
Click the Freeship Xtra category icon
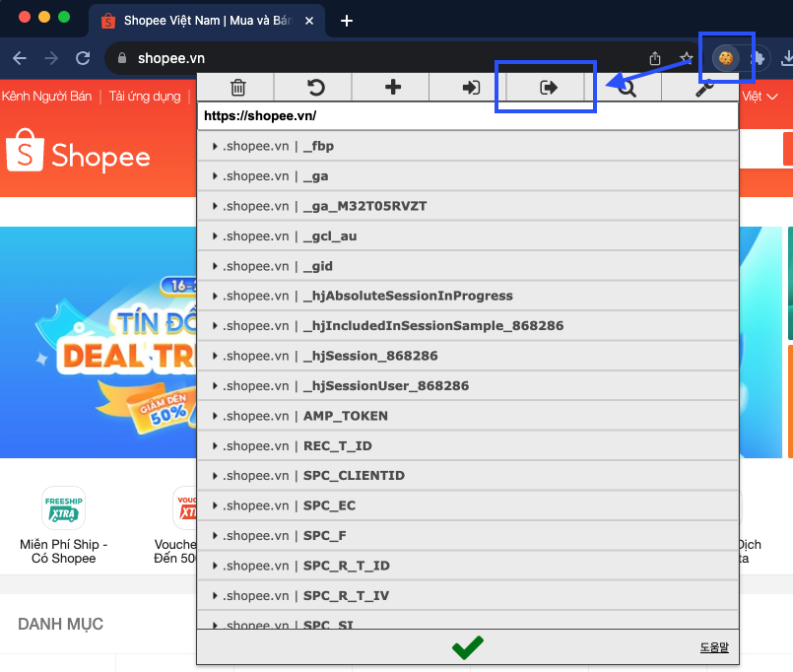point(63,508)
